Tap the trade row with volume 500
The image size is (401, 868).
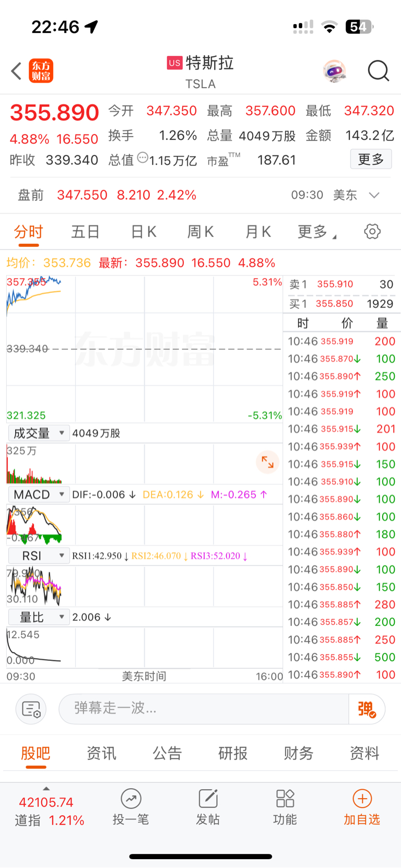point(341,657)
